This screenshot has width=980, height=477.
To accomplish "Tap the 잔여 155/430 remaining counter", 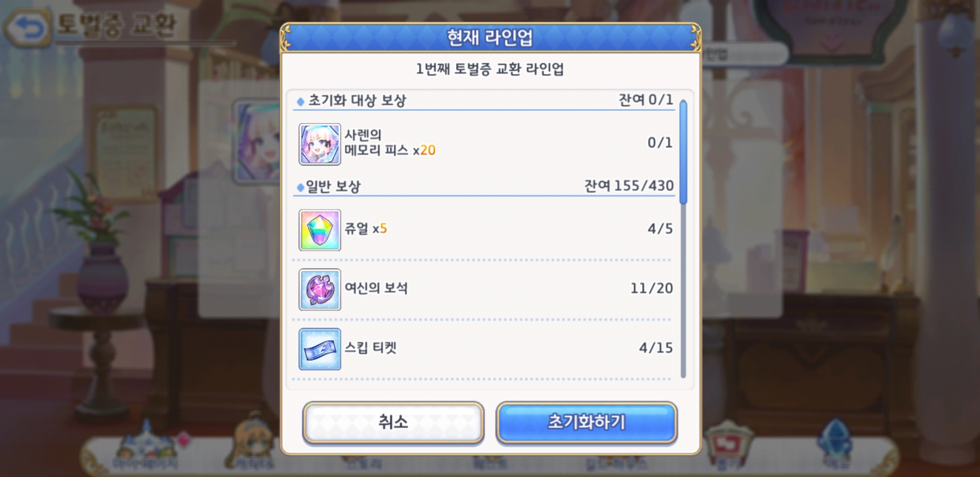I will click(x=629, y=186).
